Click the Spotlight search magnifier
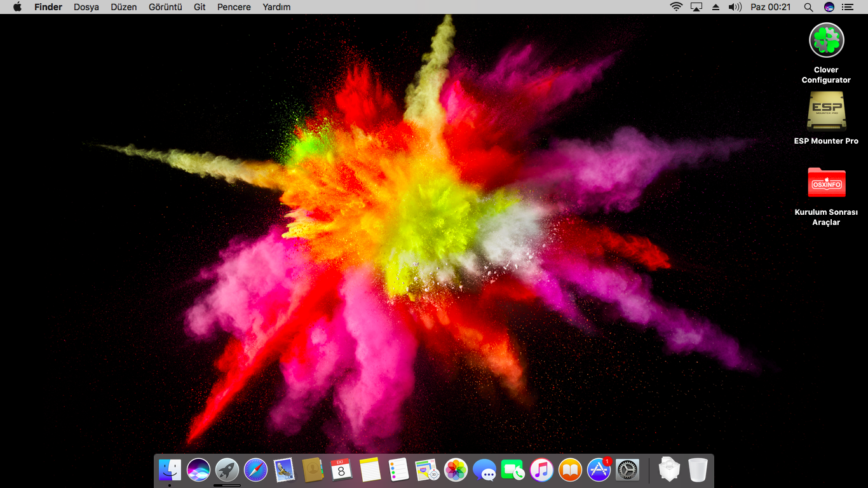Image resolution: width=868 pixels, height=488 pixels. pos(808,7)
